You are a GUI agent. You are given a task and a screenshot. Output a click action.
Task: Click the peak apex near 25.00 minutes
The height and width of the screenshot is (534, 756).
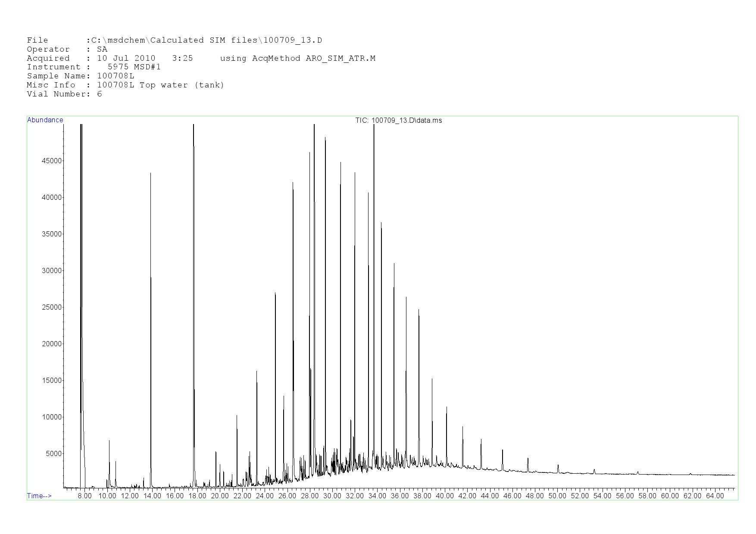[275, 294]
